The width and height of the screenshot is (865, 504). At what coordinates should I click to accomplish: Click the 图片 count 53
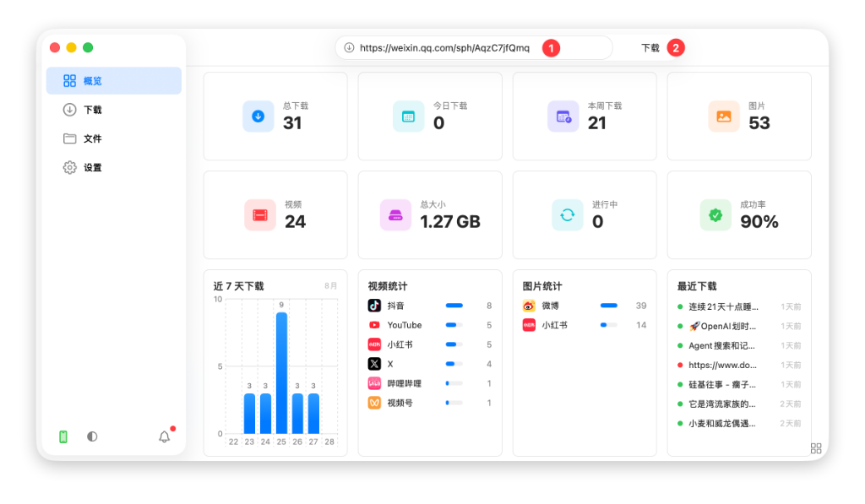pos(759,123)
